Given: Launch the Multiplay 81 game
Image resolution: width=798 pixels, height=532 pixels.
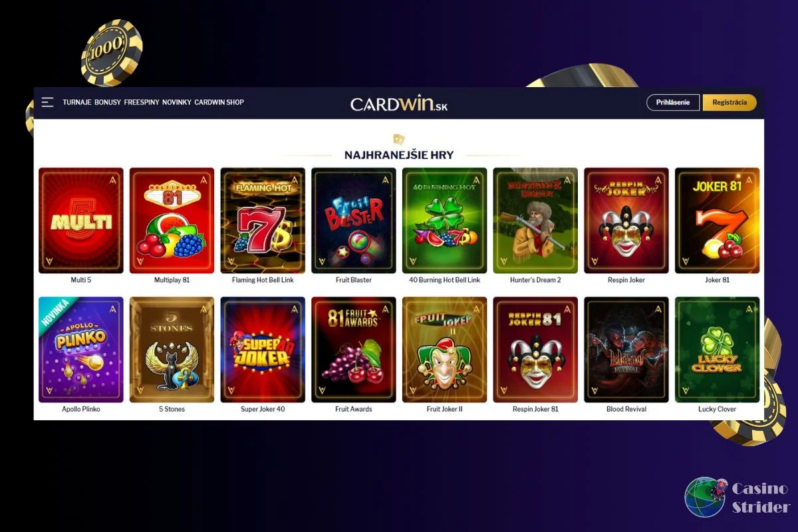Looking at the screenshot, I should [172, 221].
